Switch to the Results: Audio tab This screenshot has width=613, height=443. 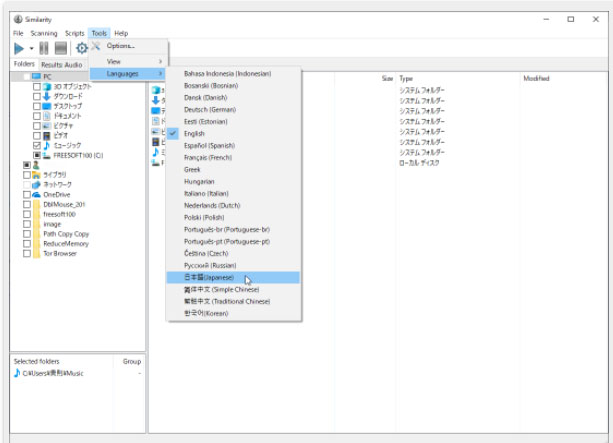coord(62,65)
